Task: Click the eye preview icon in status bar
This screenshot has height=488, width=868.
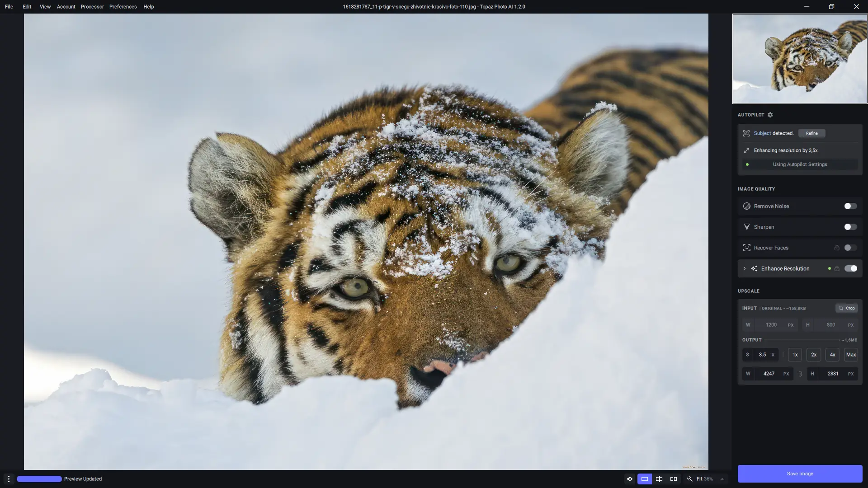Action: (x=630, y=479)
